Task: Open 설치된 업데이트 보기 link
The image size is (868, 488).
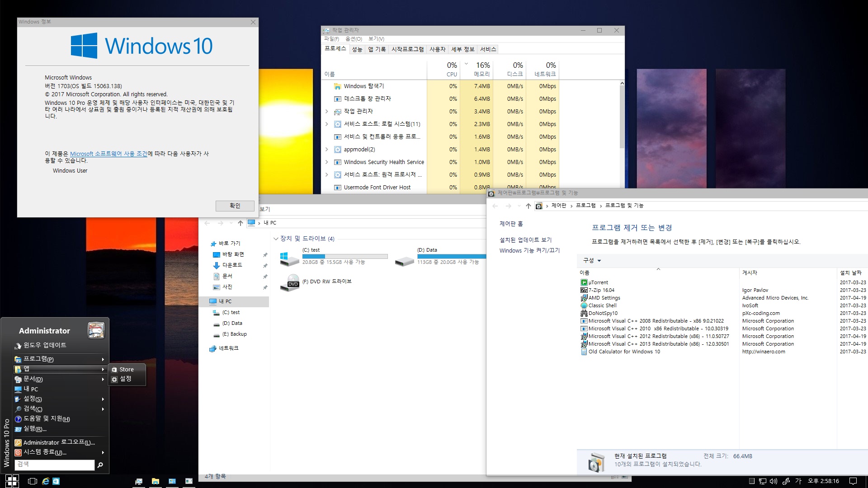Action: pyautogui.click(x=525, y=240)
